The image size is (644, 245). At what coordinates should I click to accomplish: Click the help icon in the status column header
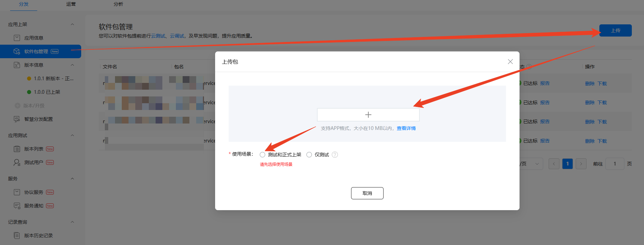pos(529,67)
